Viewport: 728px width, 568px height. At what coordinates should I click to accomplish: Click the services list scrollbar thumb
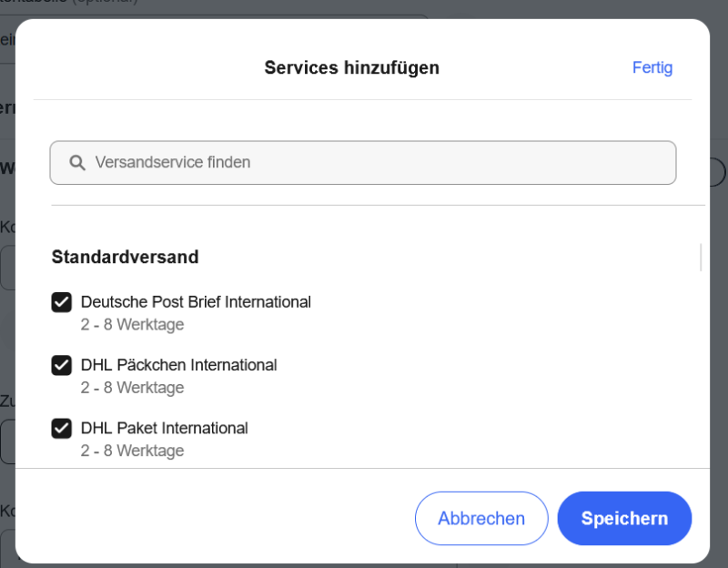700,258
